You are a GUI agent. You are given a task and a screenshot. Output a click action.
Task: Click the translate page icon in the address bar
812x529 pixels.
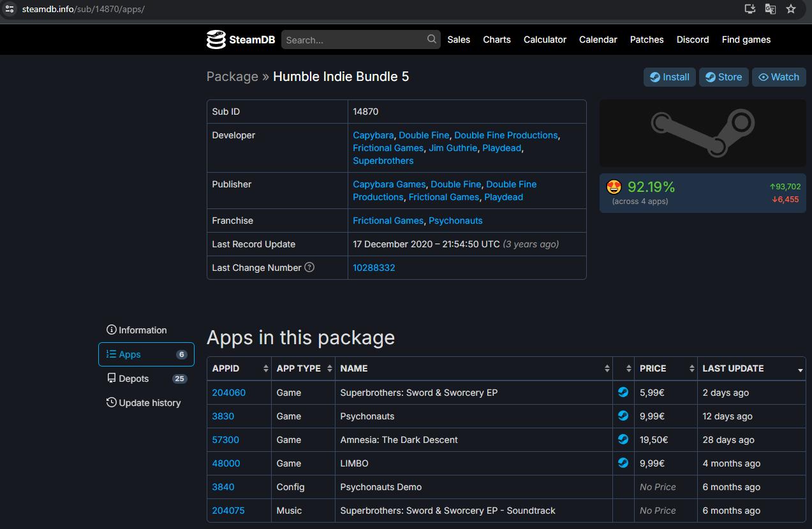(771, 9)
